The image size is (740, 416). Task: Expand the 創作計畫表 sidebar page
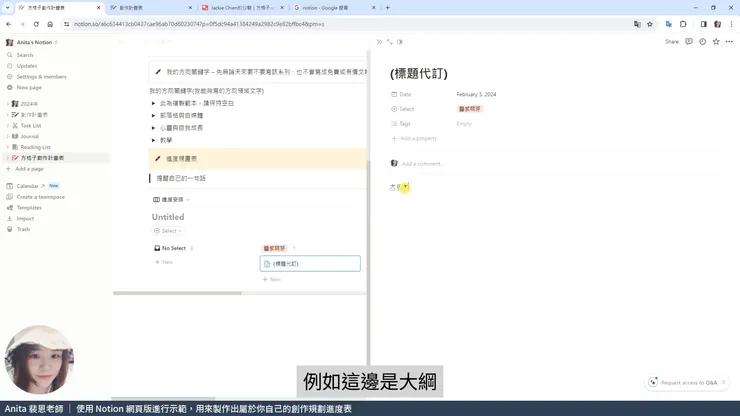[8, 115]
